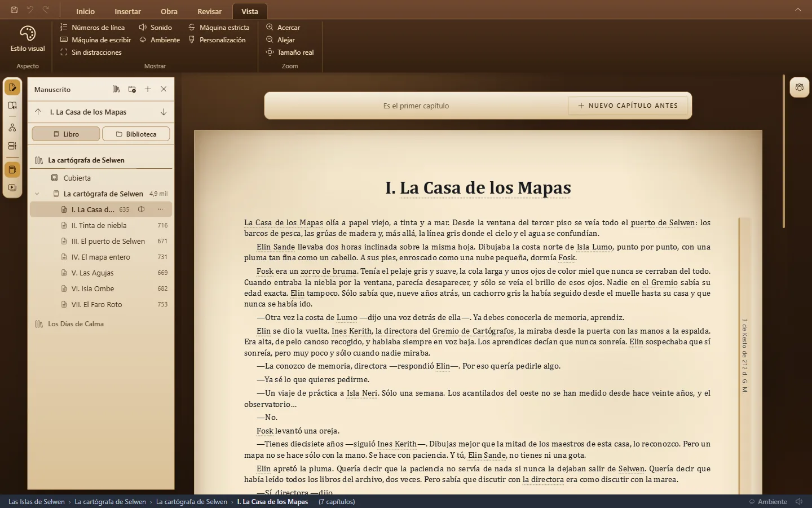Image resolution: width=812 pixels, height=508 pixels.
Task: Open the more options dots on chapter I
Action: tap(160, 209)
